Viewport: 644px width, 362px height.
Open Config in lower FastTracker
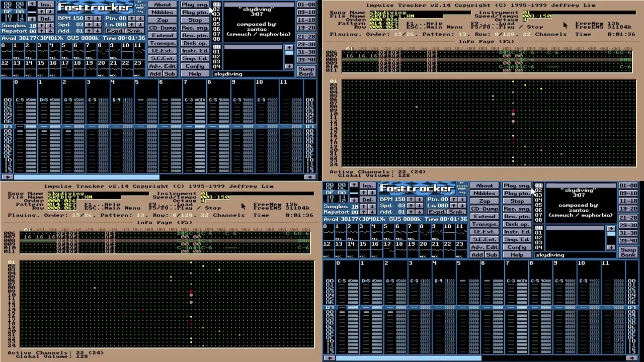(x=517, y=247)
